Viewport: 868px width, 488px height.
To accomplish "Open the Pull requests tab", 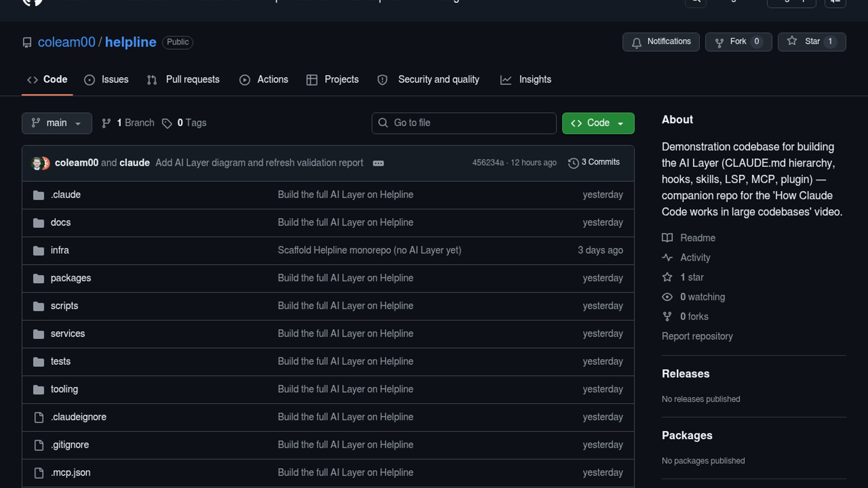I will point(183,80).
